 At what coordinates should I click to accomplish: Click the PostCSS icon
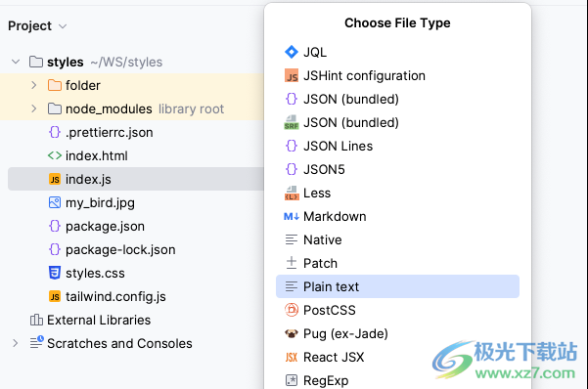(292, 310)
